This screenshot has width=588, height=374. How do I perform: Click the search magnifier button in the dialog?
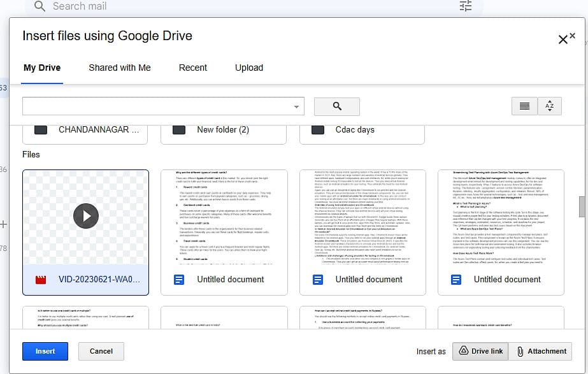click(x=337, y=106)
